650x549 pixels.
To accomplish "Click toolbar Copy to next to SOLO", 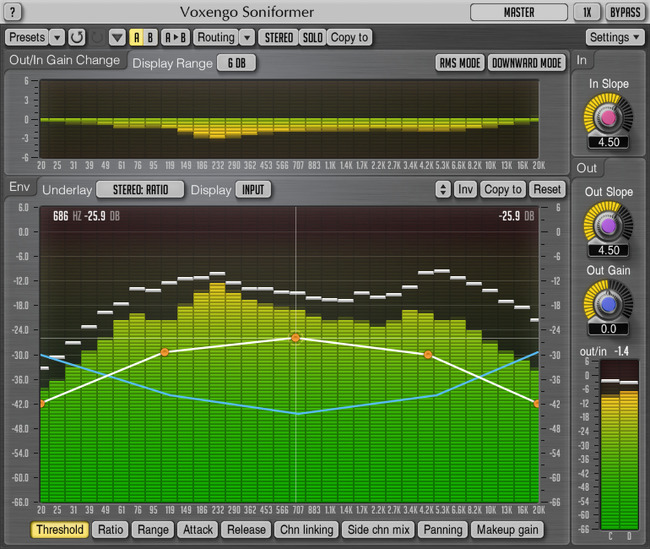I will [x=349, y=38].
